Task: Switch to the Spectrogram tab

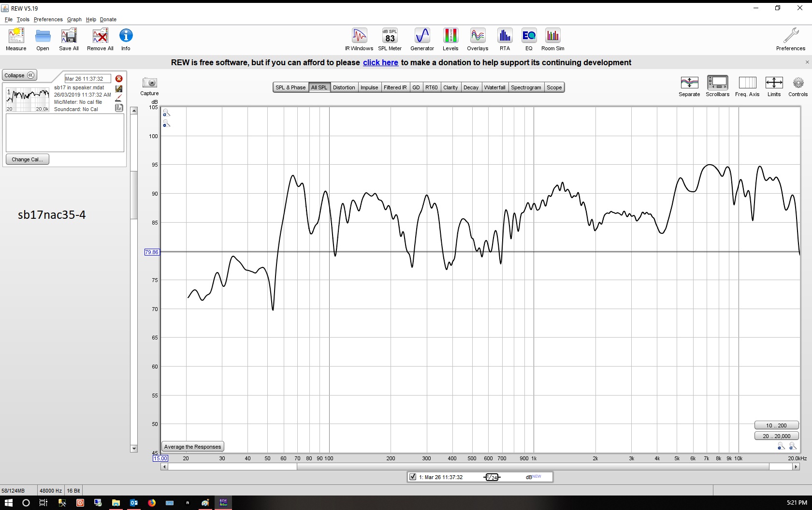Action: click(526, 87)
